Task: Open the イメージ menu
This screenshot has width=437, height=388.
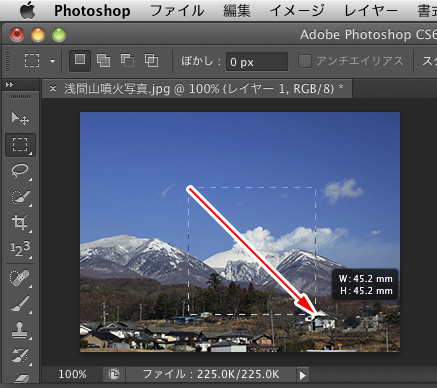Action: pos(297,11)
